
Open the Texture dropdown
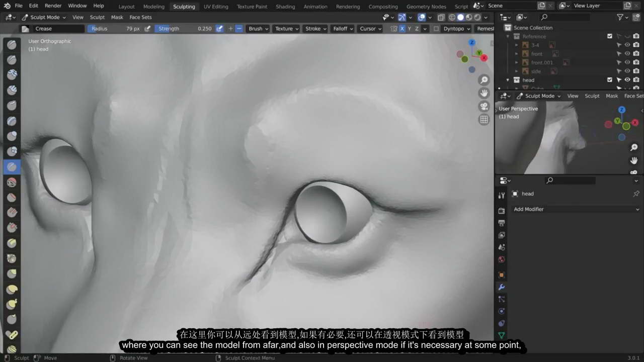pos(287,29)
